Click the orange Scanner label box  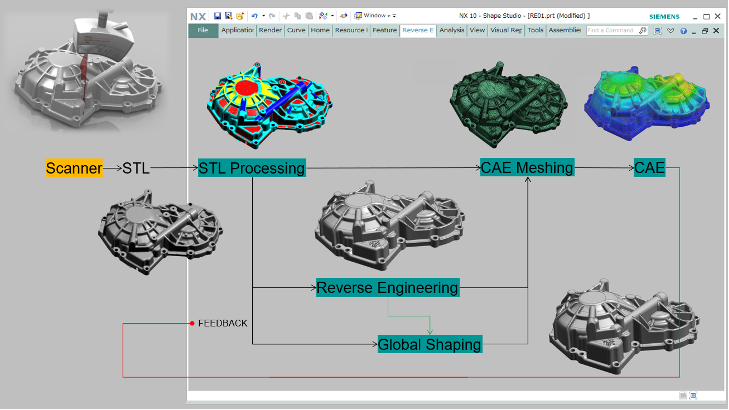click(74, 168)
